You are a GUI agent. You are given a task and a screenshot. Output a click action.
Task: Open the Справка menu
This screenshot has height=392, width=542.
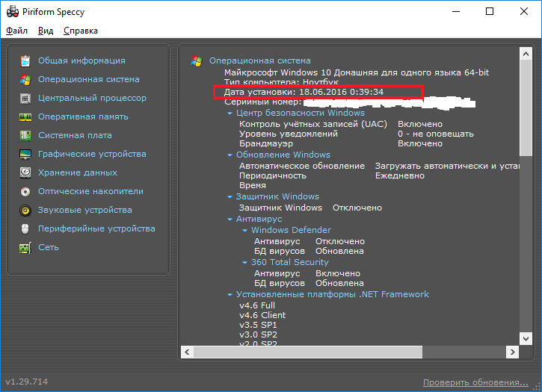tap(81, 31)
